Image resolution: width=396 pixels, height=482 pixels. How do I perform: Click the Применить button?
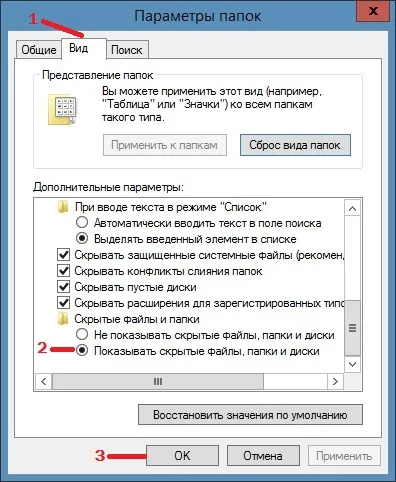(x=344, y=456)
